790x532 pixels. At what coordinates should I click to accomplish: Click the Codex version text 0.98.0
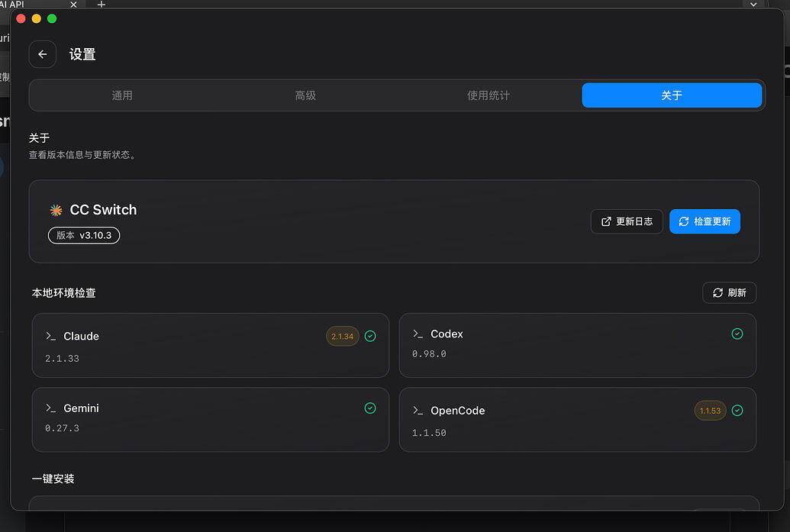tap(429, 354)
